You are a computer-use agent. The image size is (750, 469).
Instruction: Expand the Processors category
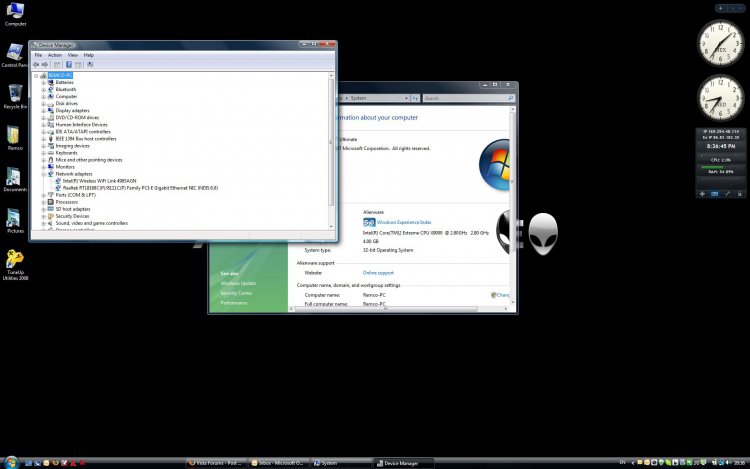click(x=44, y=202)
